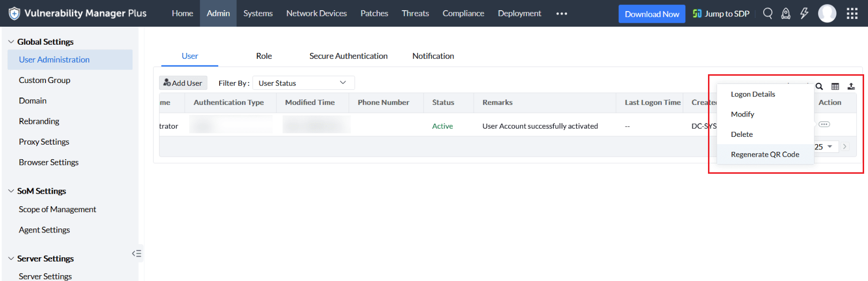This screenshot has height=281, width=868.
Task: Open Scope of Management in the sidebar
Action: point(57,209)
